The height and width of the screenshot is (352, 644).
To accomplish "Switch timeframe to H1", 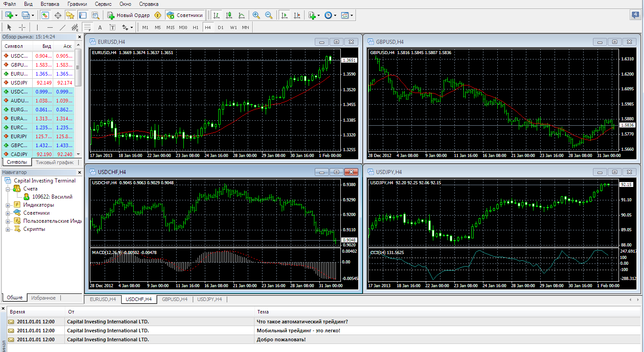I will point(195,27).
